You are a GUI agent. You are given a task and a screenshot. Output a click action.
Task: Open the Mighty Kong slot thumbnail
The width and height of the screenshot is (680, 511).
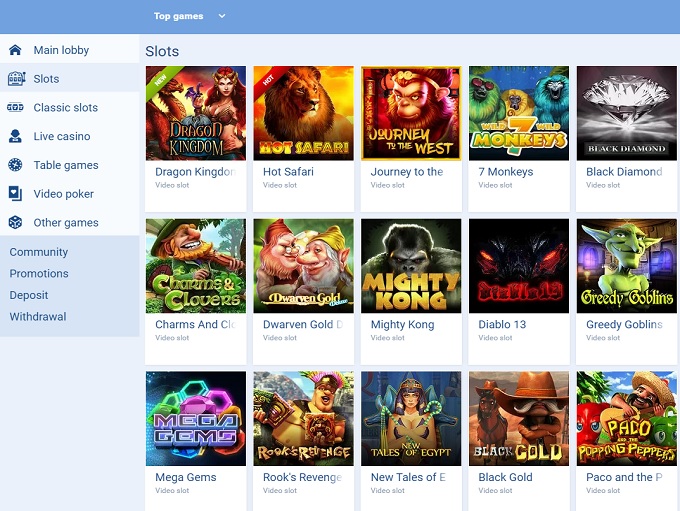[411, 266]
